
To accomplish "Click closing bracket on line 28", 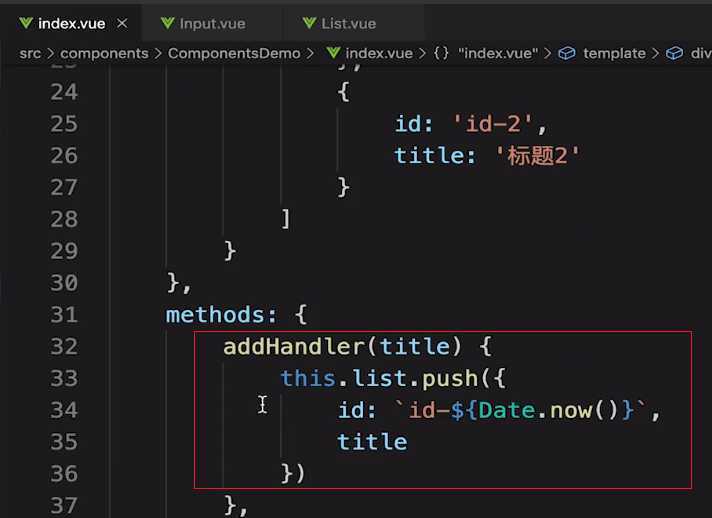I will (286, 219).
